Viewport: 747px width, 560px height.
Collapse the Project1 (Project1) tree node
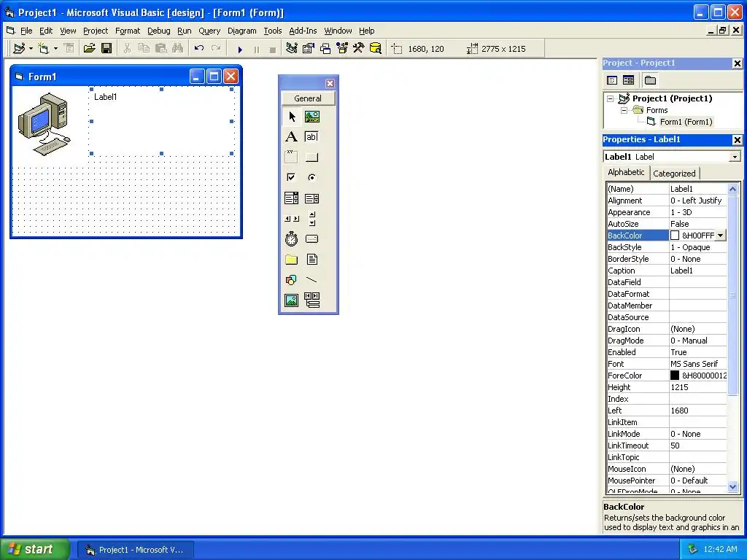(x=611, y=98)
